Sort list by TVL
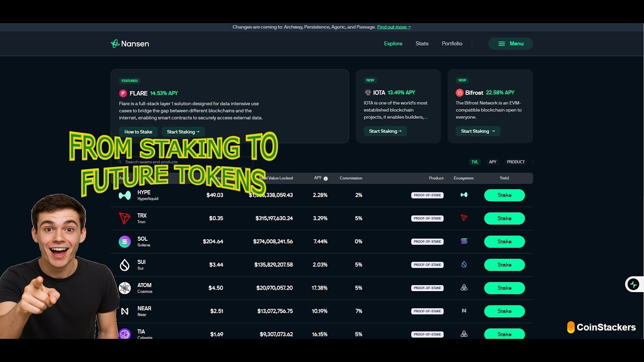Image resolution: width=644 pixels, height=362 pixels. tap(474, 162)
